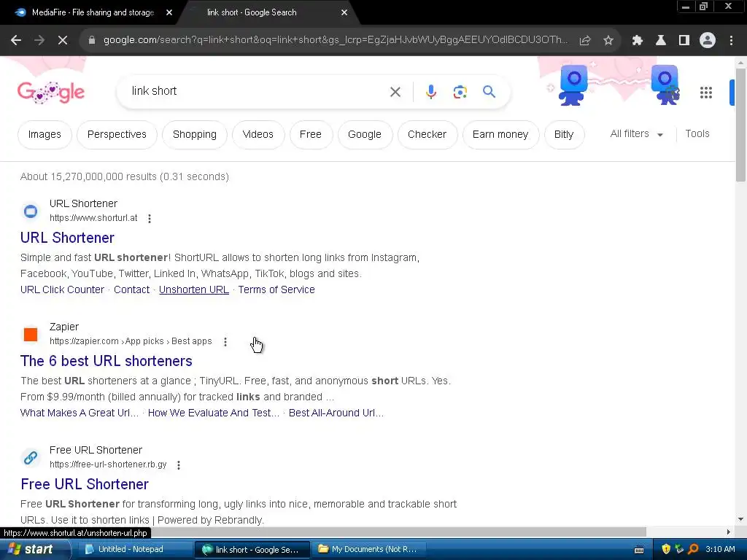Open the Unshorten URL sitelink

point(194,289)
